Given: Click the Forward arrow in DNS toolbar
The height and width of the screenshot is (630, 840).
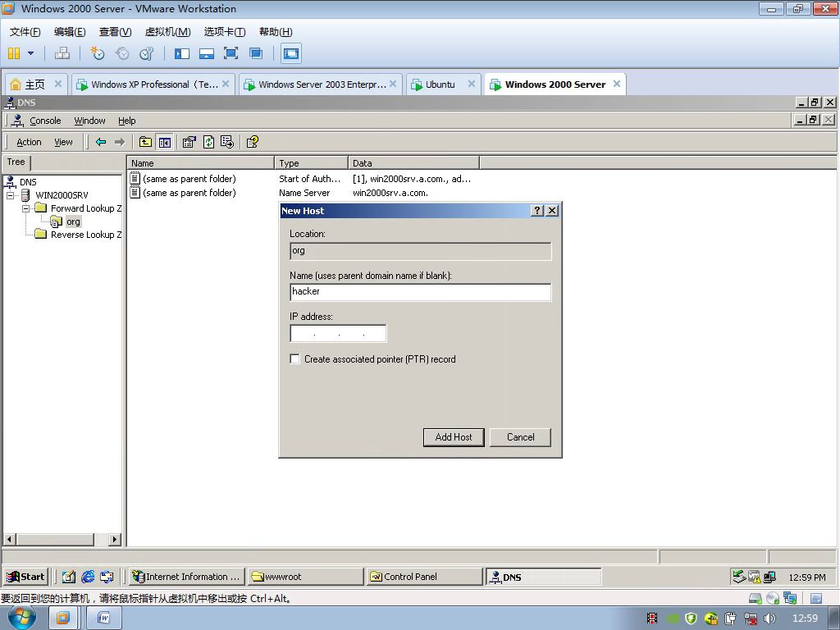Looking at the screenshot, I should click(x=120, y=142).
